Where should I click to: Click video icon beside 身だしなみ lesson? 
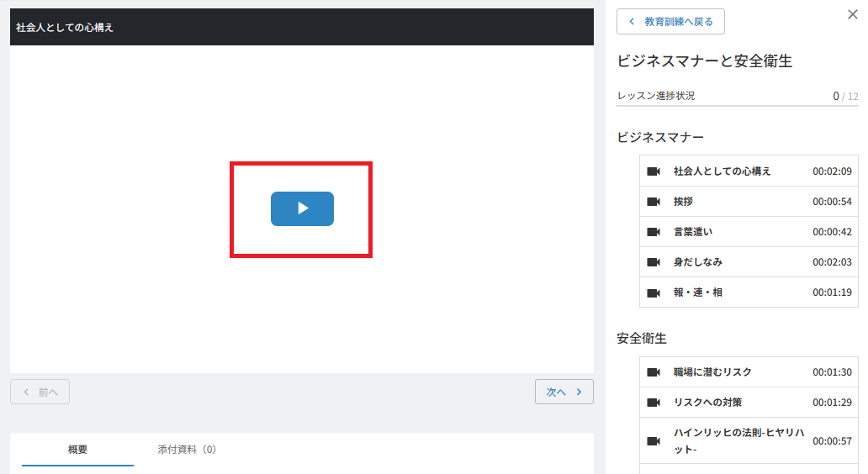click(654, 262)
